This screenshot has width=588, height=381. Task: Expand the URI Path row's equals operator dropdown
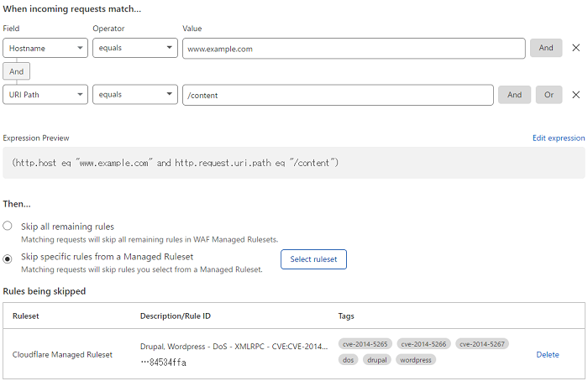click(x=134, y=95)
